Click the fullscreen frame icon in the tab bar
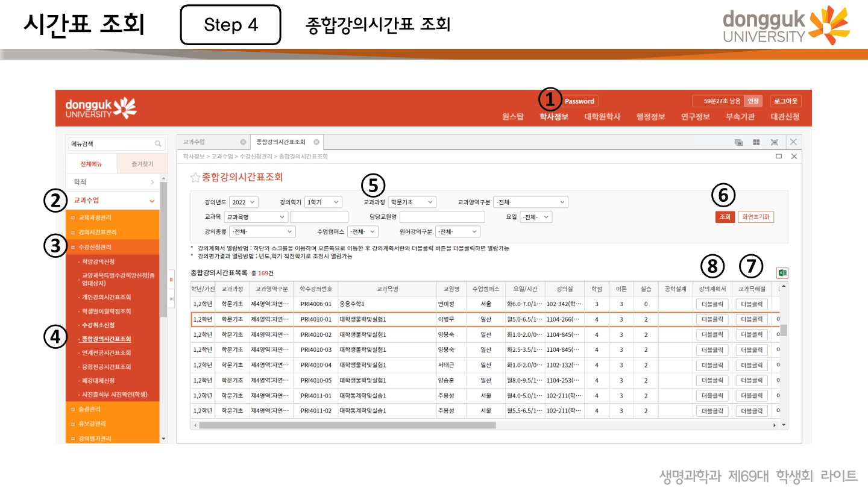868x488 pixels. pyautogui.click(x=774, y=142)
